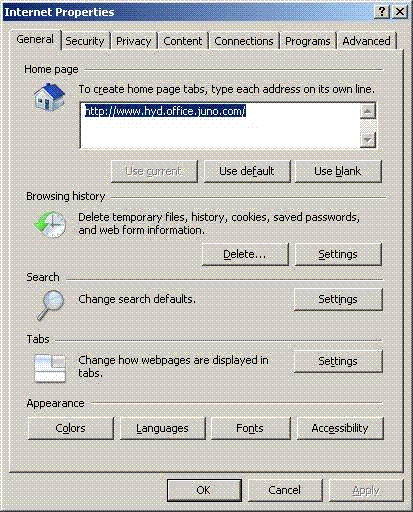Switch to the General tab

coord(35,39)
